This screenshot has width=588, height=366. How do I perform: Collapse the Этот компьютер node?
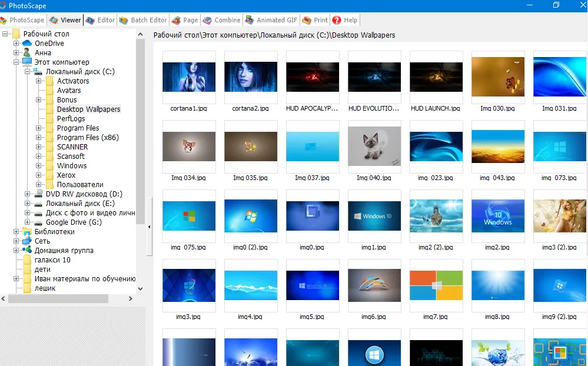click(16, 62)
